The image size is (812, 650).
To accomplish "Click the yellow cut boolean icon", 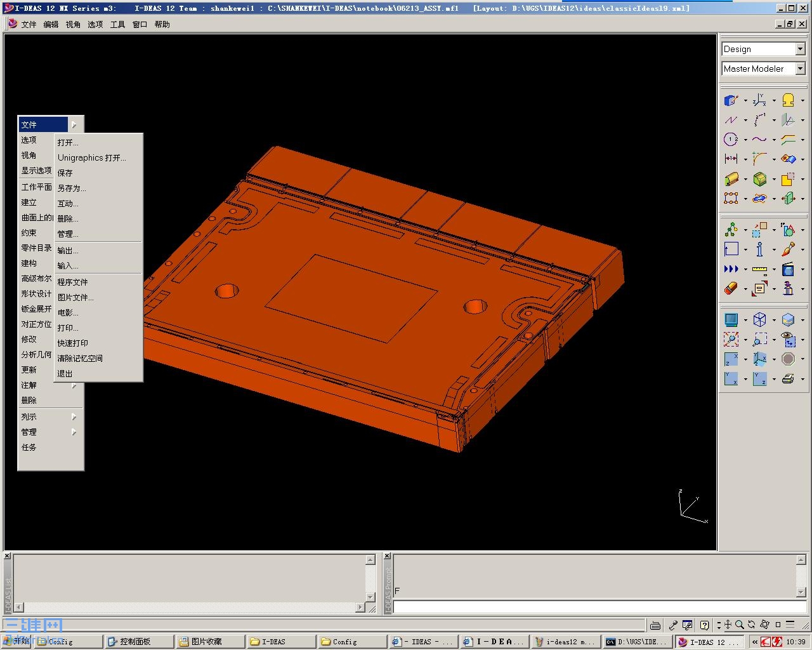I will 788,179.
